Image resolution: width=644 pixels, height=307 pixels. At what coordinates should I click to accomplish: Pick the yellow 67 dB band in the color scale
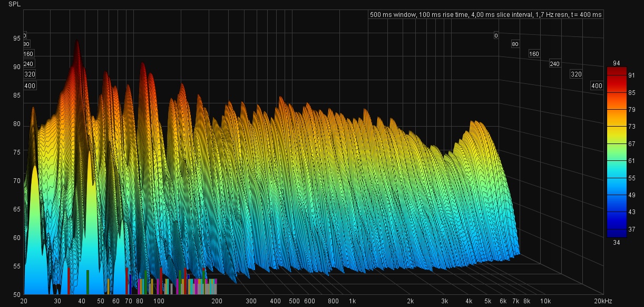click(617, 143)
